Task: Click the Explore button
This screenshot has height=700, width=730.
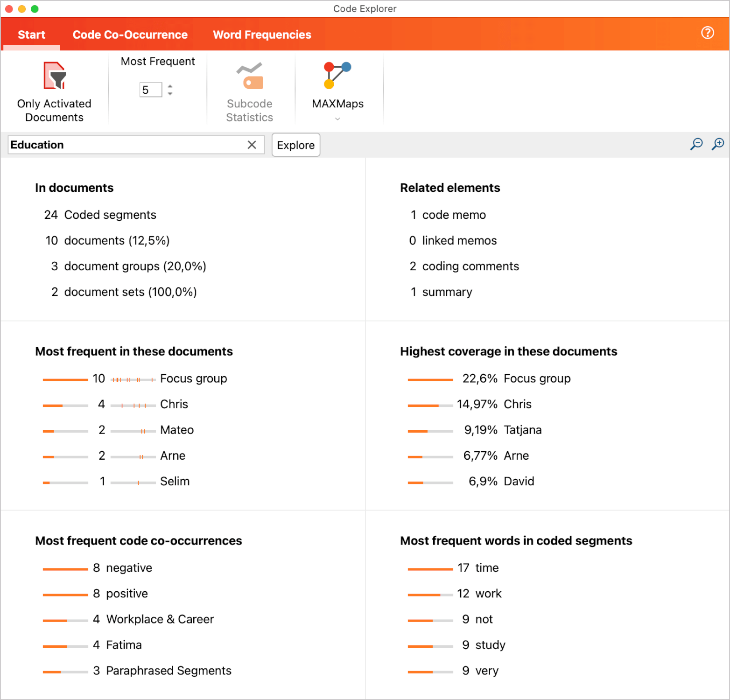Action: 295,145
